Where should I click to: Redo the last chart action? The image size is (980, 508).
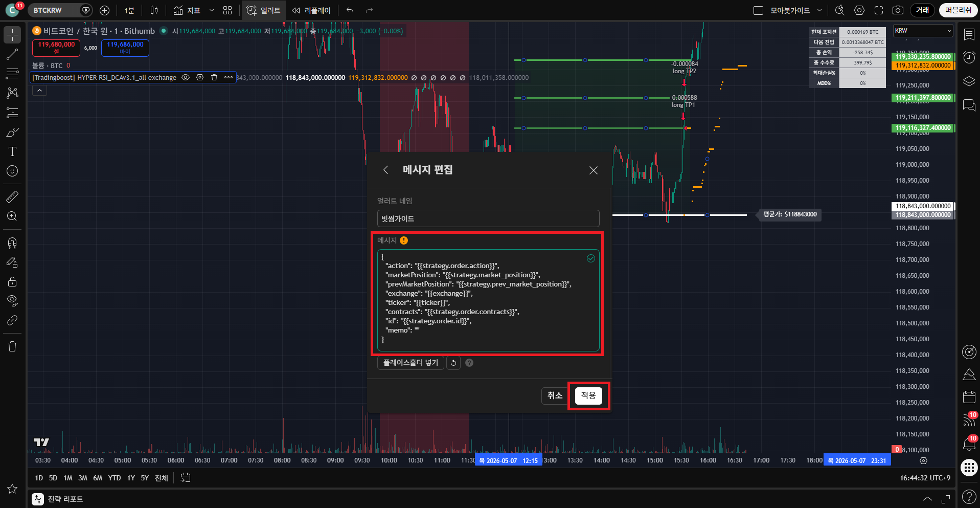coord(369,10)
